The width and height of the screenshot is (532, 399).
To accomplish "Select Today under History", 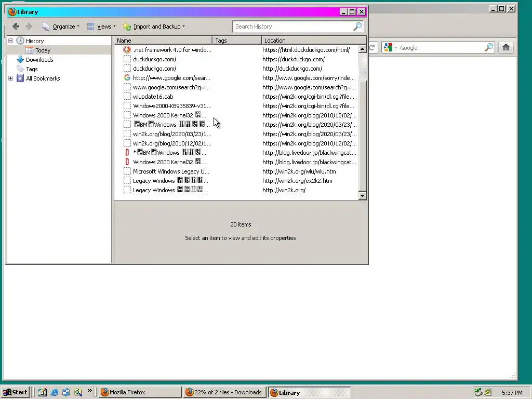I will click(x=43, y=50).
